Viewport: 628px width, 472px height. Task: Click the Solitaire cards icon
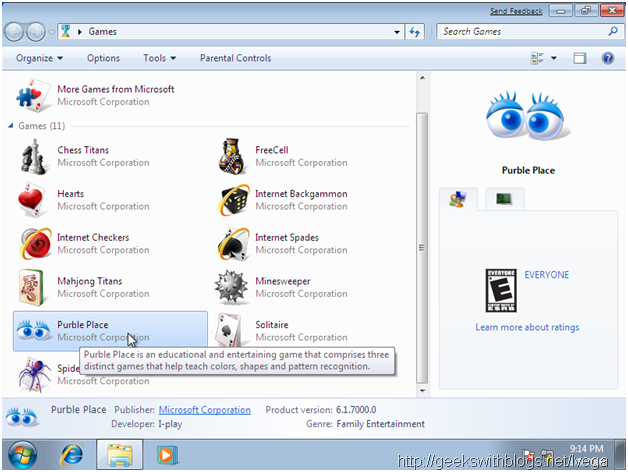232,331
